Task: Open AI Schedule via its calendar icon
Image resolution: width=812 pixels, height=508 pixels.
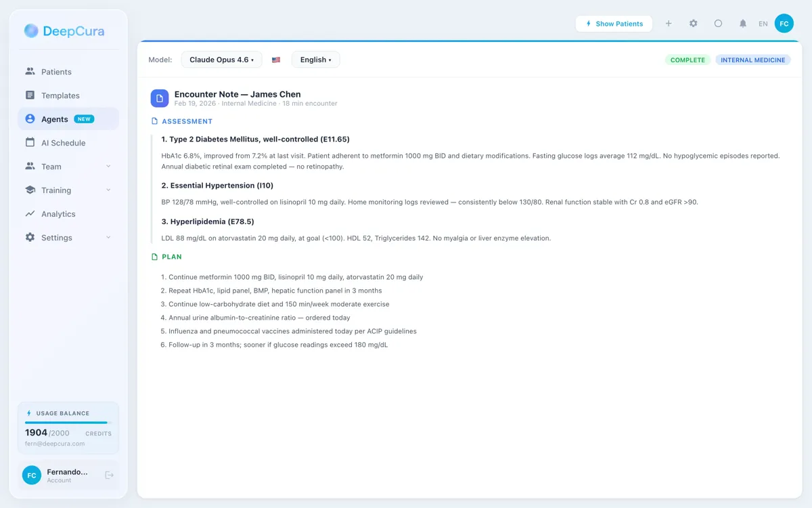Action: click(x=30, y=142)
